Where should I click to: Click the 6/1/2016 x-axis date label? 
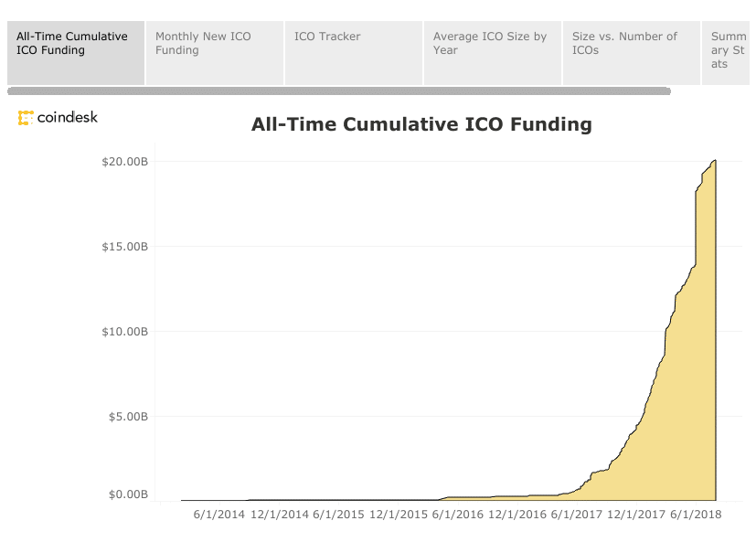(458, 515)
